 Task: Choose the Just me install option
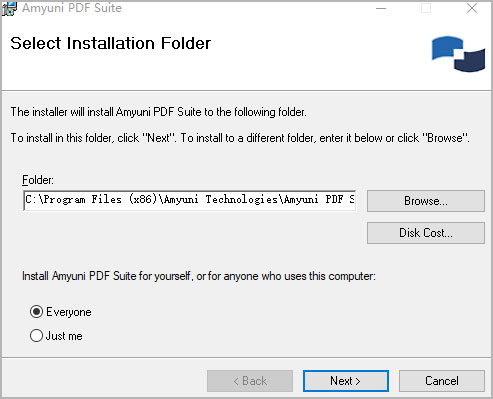[36, 336]
